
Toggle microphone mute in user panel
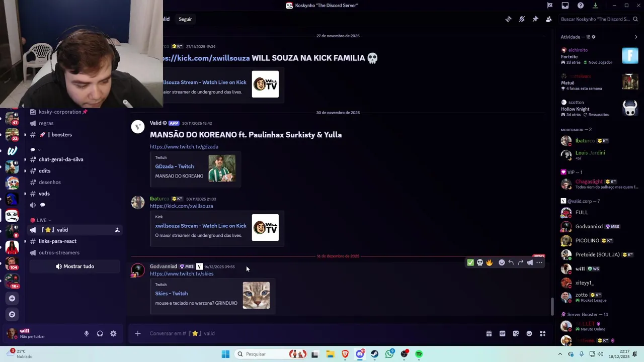coord(87,333)
